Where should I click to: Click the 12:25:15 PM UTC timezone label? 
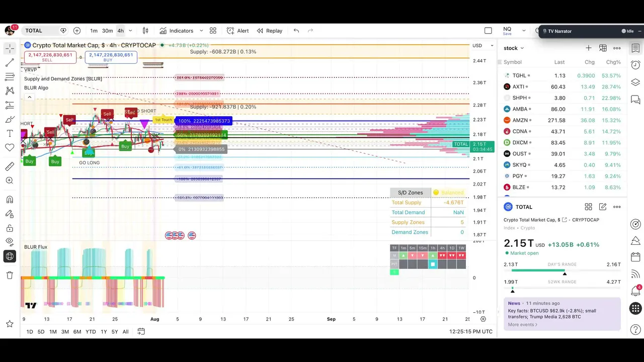[x=471, y=331]
